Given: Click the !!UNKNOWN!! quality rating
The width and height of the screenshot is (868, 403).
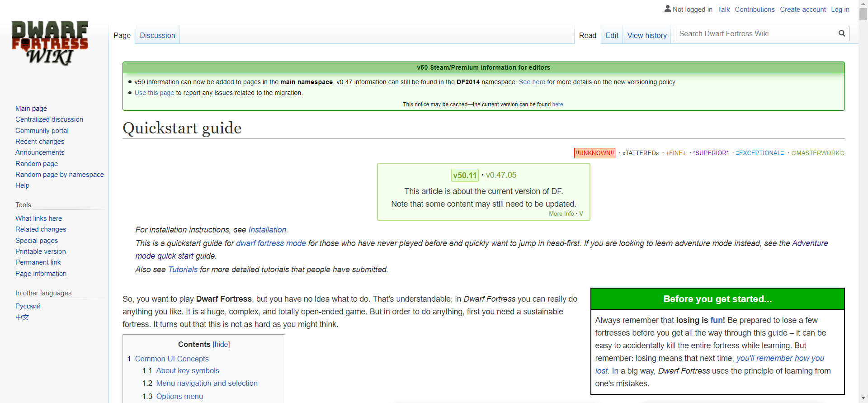Looking at the screenshot, I should point(594,153).
